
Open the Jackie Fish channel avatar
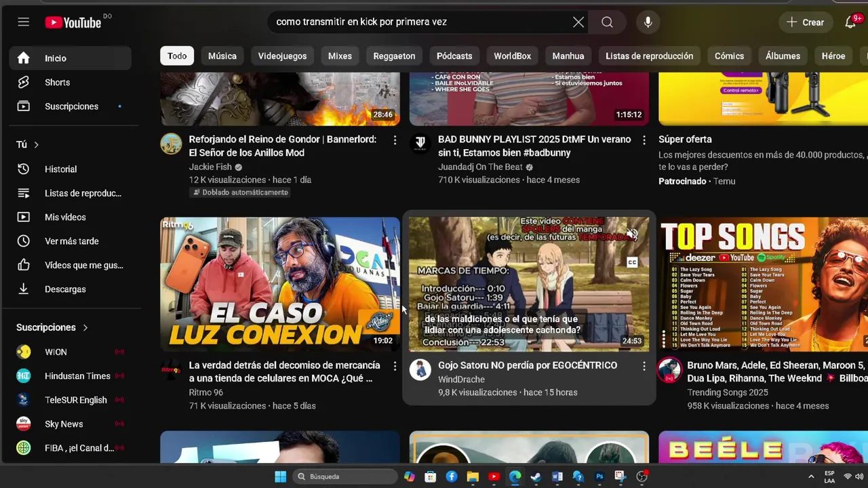(x=171, y=144)
